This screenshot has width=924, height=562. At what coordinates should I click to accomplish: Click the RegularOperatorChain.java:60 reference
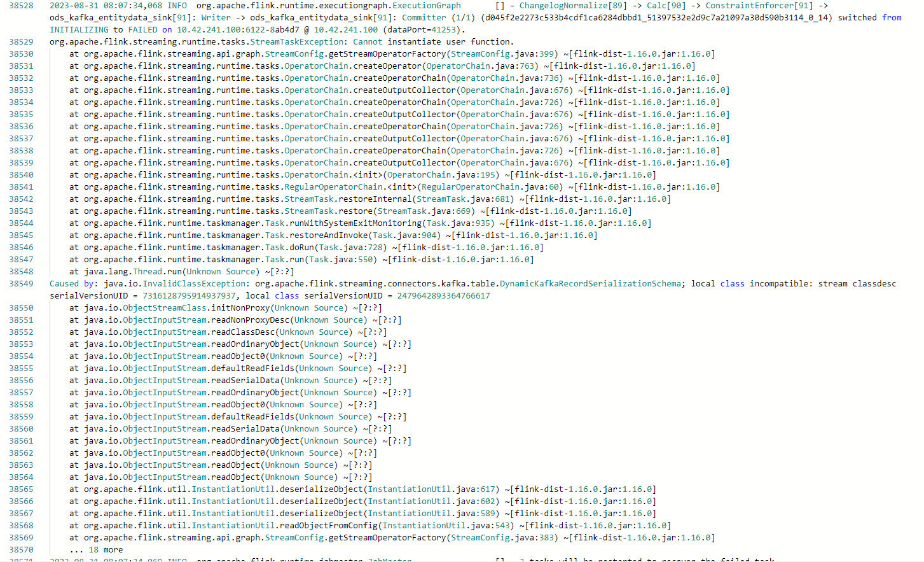[490, 187]
